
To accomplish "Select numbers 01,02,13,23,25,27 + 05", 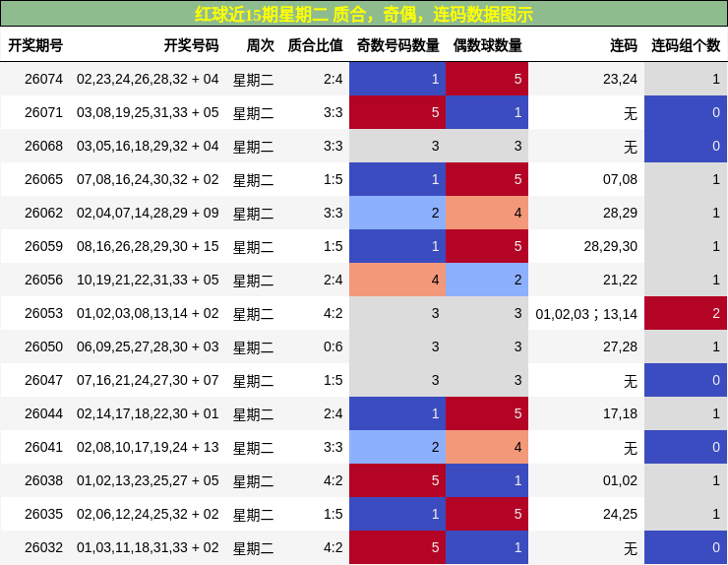I will point(148,480).
